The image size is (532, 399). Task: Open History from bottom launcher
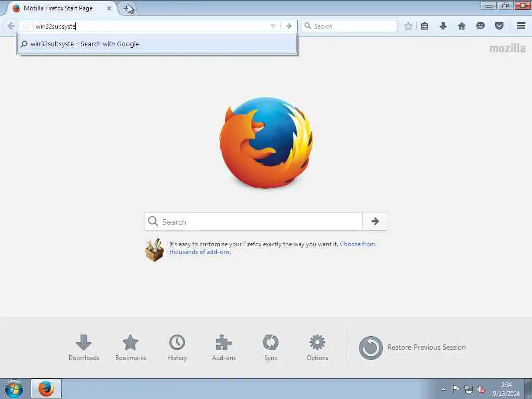(x=177, y=348)
